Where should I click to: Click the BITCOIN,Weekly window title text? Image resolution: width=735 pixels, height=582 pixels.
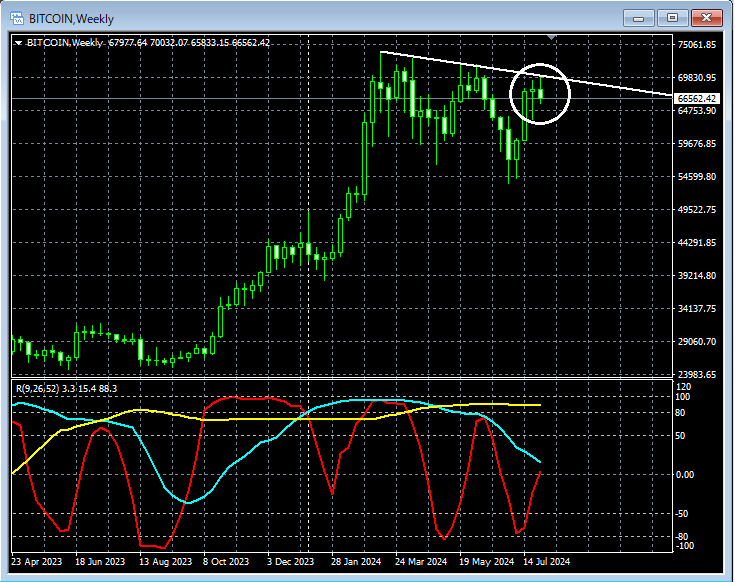71,19
